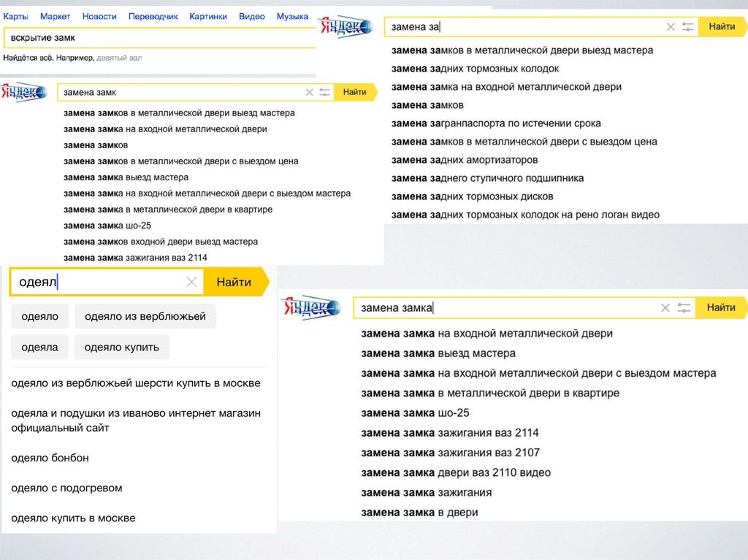
Task: Select the 'одеяло купить' suggestion chip
Action: point(122,348)
